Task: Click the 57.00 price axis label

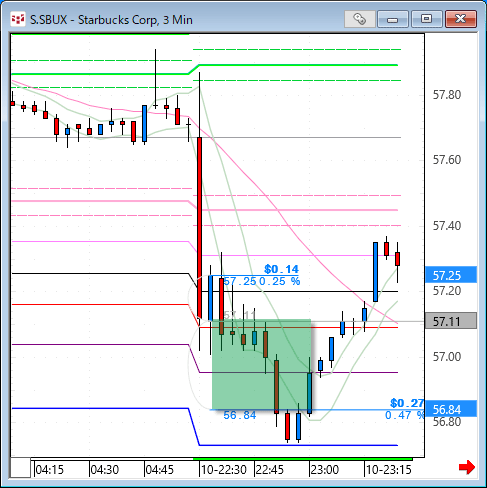Action: 447,357
